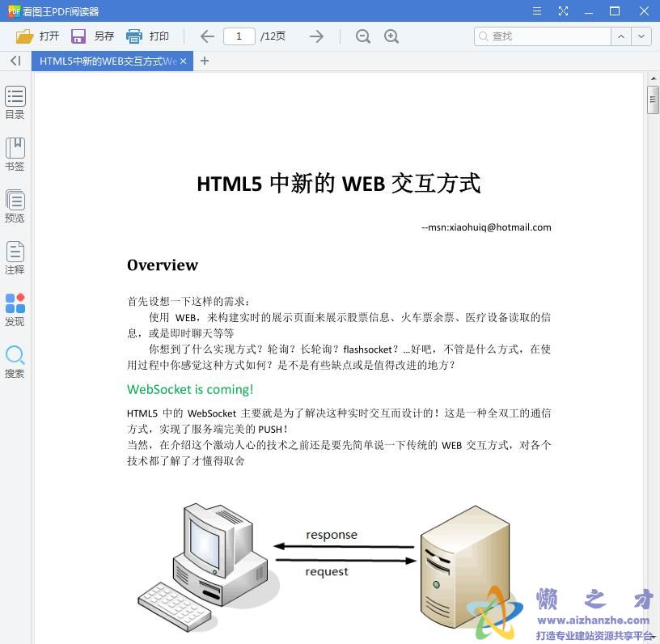Open the 目录 table of contents panel
The image size is (660, 644).
[x=15, y=101]
